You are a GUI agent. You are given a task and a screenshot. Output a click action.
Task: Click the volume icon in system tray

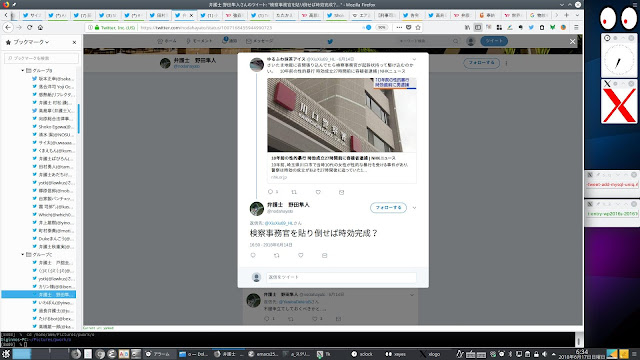point(544,354)
